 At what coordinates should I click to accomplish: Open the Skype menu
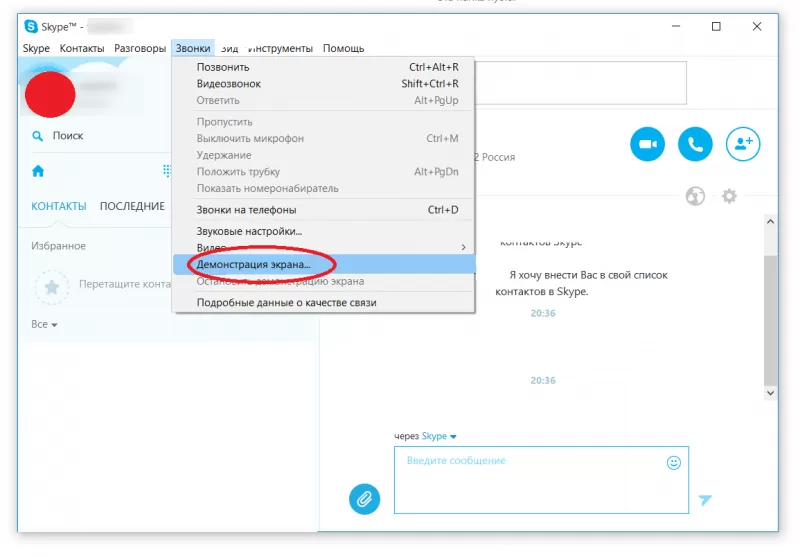(x=36, y=48)
